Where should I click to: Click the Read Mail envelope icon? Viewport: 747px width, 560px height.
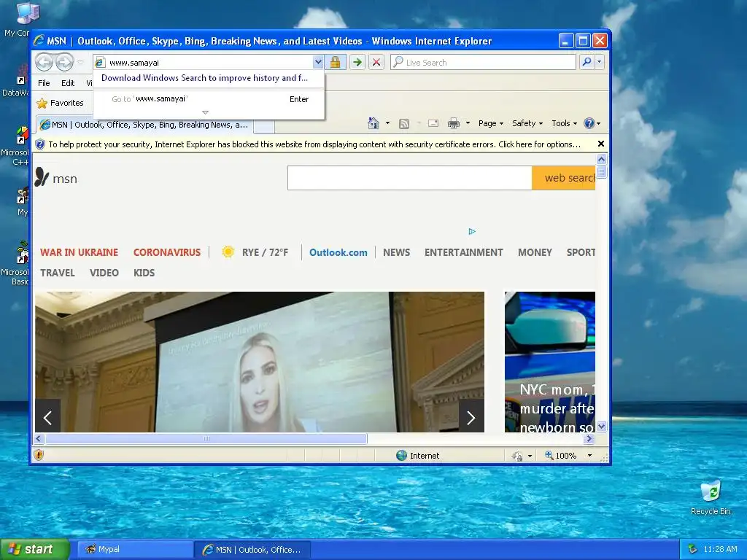point(433,124)
